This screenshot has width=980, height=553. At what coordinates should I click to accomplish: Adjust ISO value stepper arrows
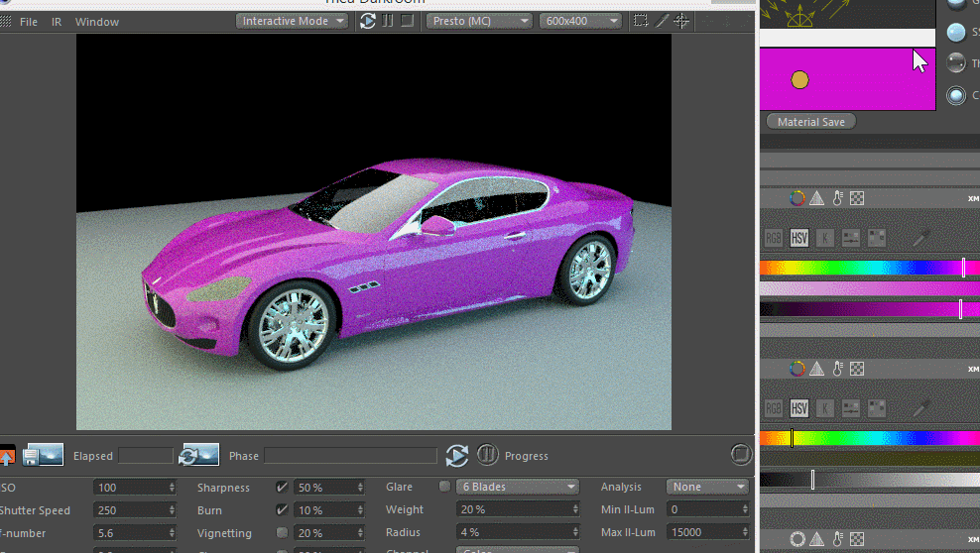(x=172, y=487)
